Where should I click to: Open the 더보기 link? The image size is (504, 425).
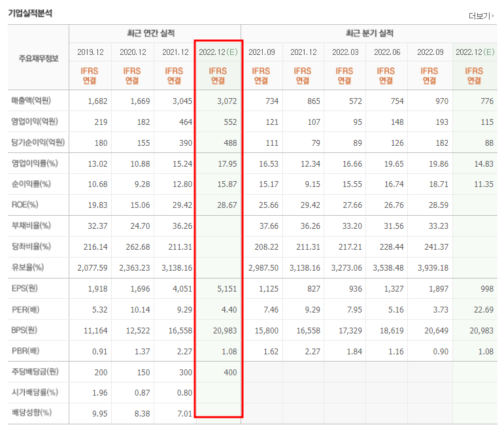point(481,16)
